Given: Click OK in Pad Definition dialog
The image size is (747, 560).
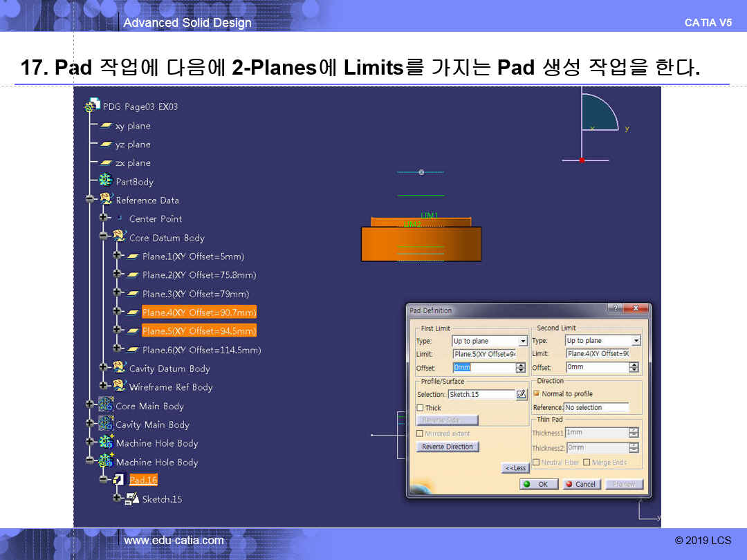Looking at the screenshot, I should [x=537, y=484].
